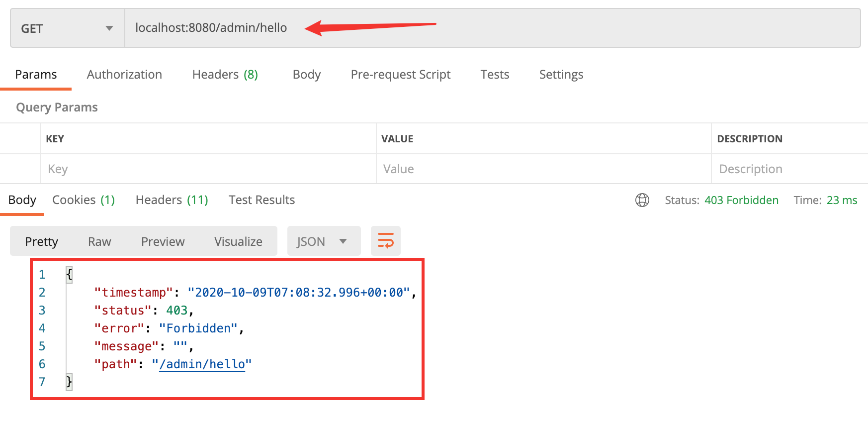The width and height of the screenshot is (868, 424).
Task: Select the request Body tab
Action: pyautogui.click(x=306, y=75)
